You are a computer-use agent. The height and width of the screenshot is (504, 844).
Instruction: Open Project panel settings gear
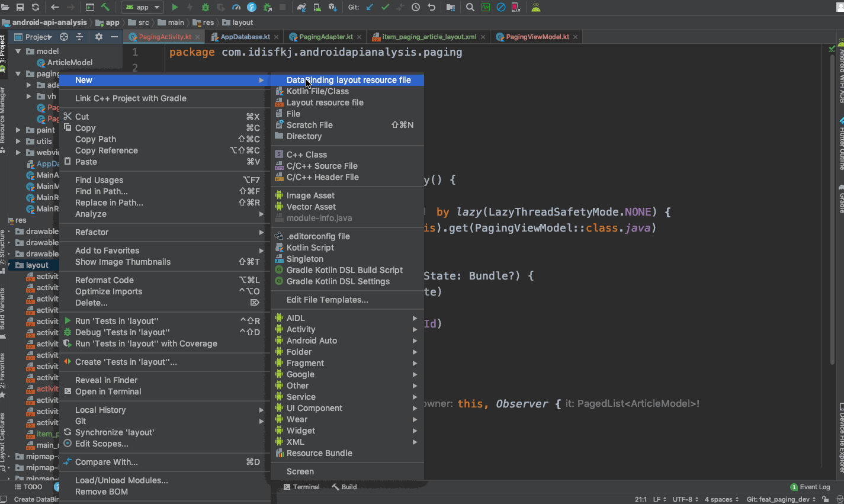(98, 37)
